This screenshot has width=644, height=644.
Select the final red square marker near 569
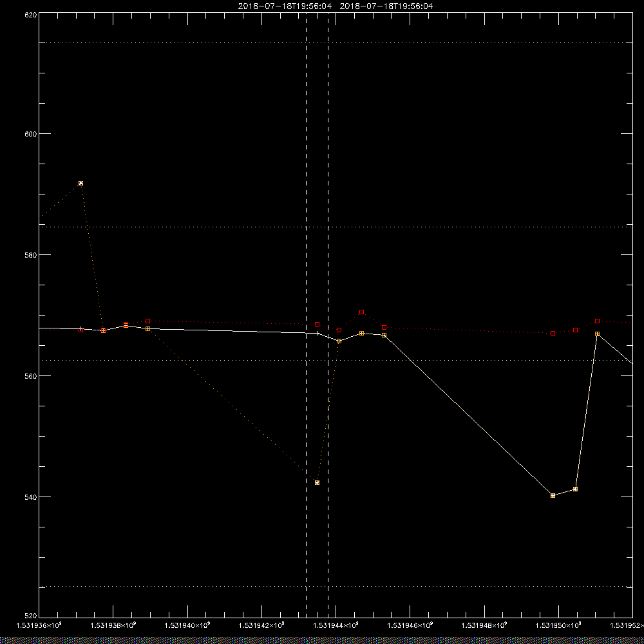click(597, 321)
